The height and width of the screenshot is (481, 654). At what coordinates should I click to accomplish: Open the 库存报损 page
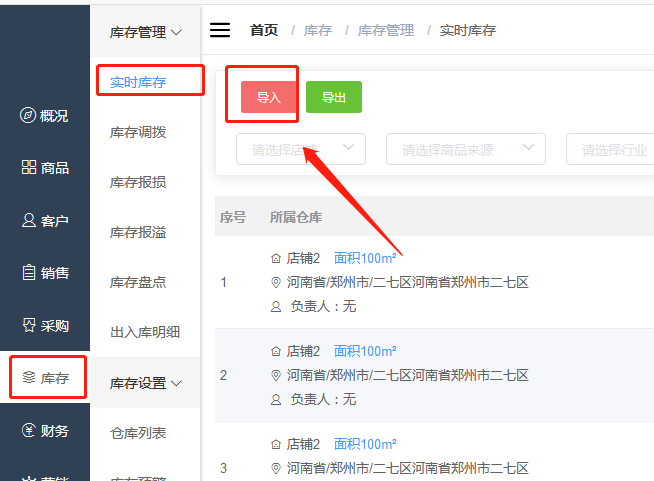point(138,182)
